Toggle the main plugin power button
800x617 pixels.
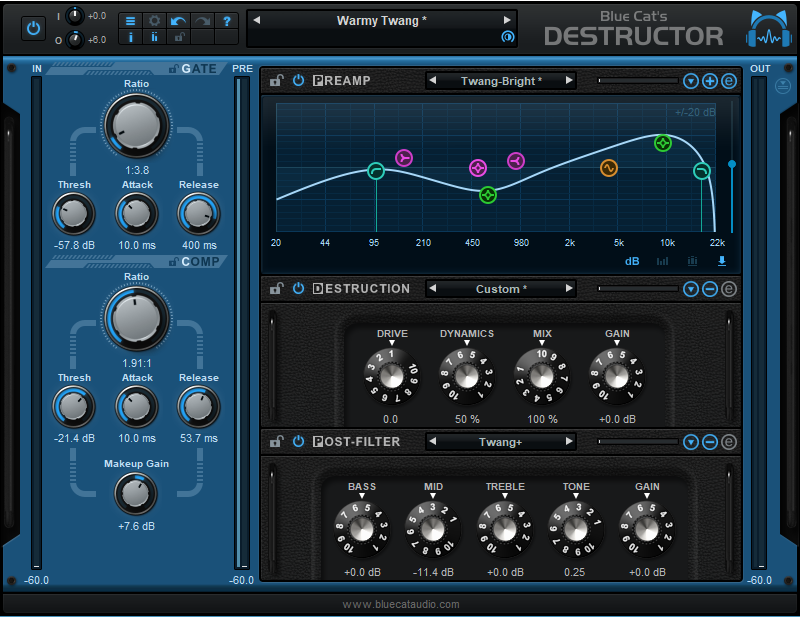34,28
